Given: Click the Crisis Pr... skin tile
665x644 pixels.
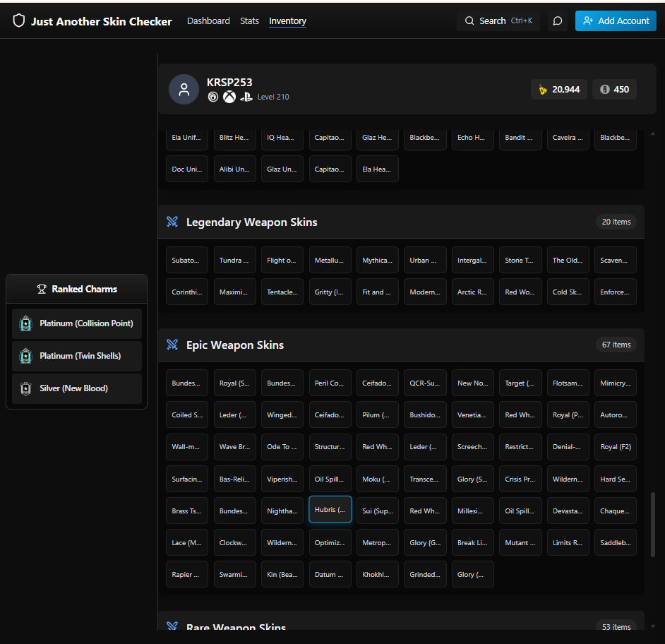Looking at the screenshot, I should (x=520, y=479).
